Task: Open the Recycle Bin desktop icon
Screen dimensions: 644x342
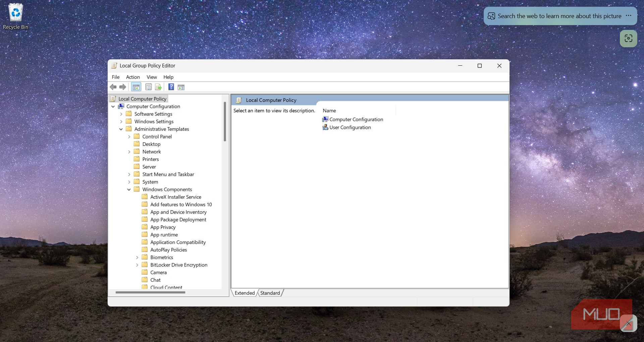Action: coord(16,16)
